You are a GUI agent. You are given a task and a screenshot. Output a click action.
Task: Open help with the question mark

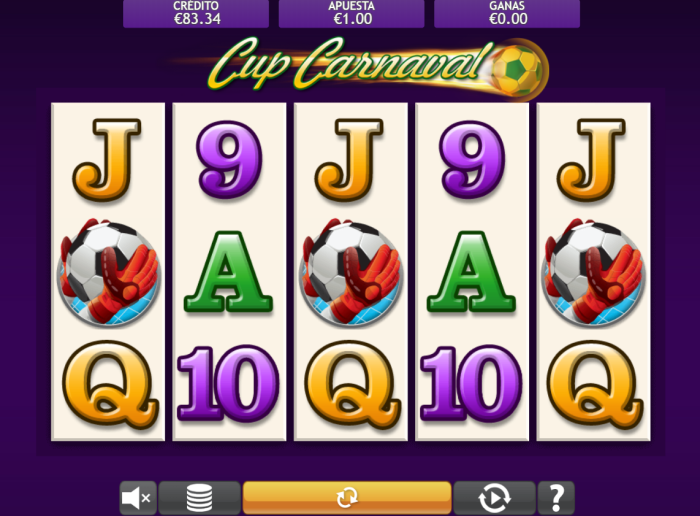[556, 498]
